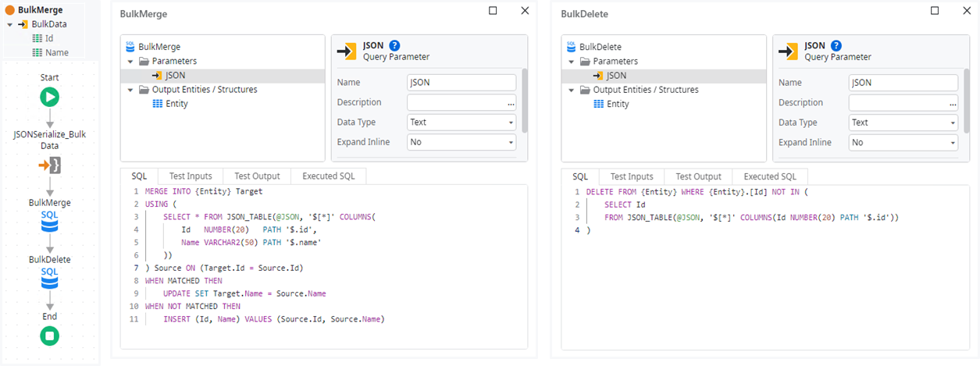
Task: Open Description editor ellipsis in BulkDelete window
Action: pyautogui.click(x=953, y=103)
